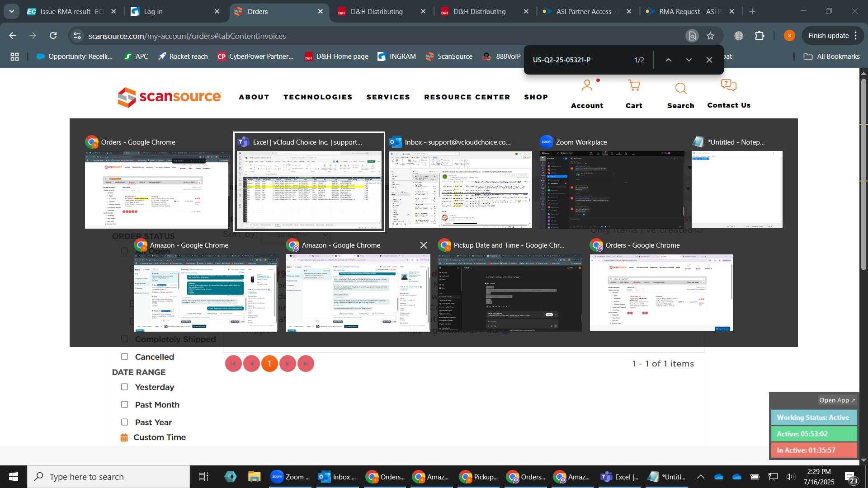Go to next page of orders
The height and width of the screenshot is (488, 868).
(x=288, y=364)
